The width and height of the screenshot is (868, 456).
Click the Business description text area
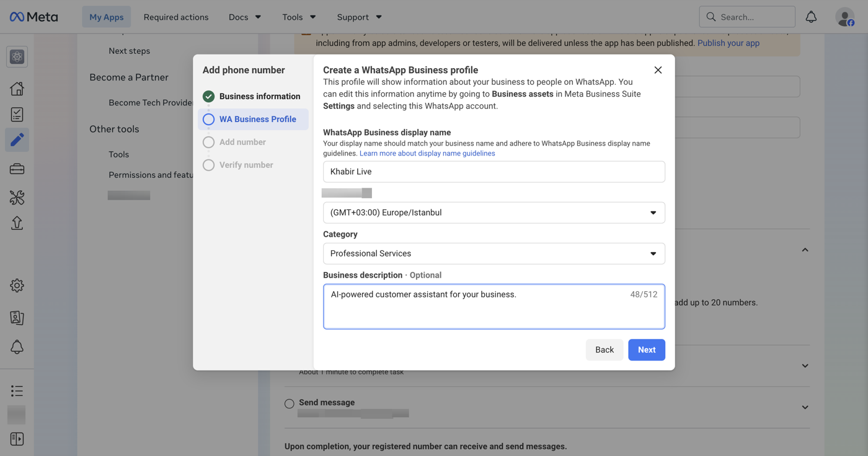494,307
